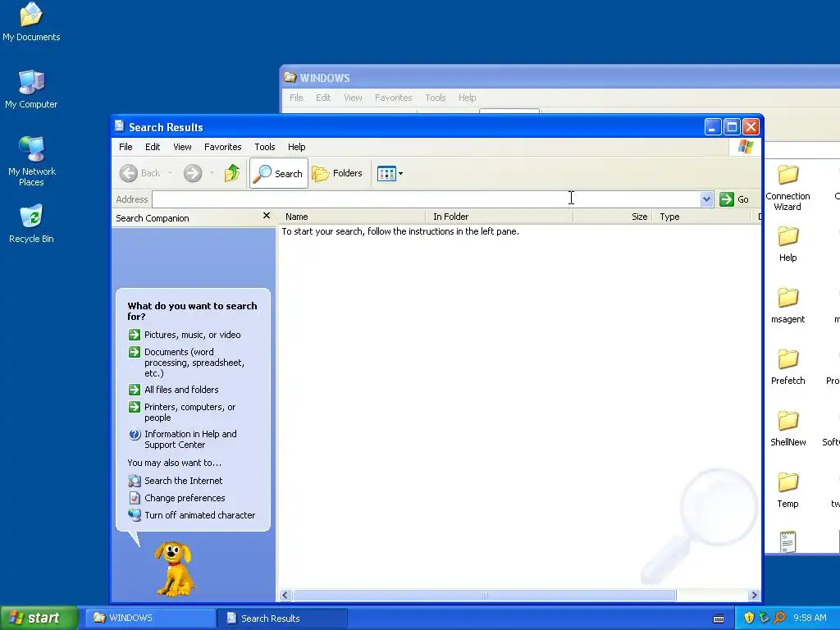Open Forward history dropdown arrow
840x630 pixels.
click(212, 173)
